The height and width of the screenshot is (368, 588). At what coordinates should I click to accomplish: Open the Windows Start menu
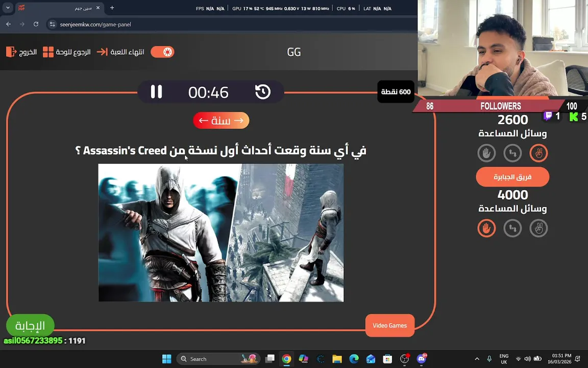pyautogui.click(x=166, y=359)
